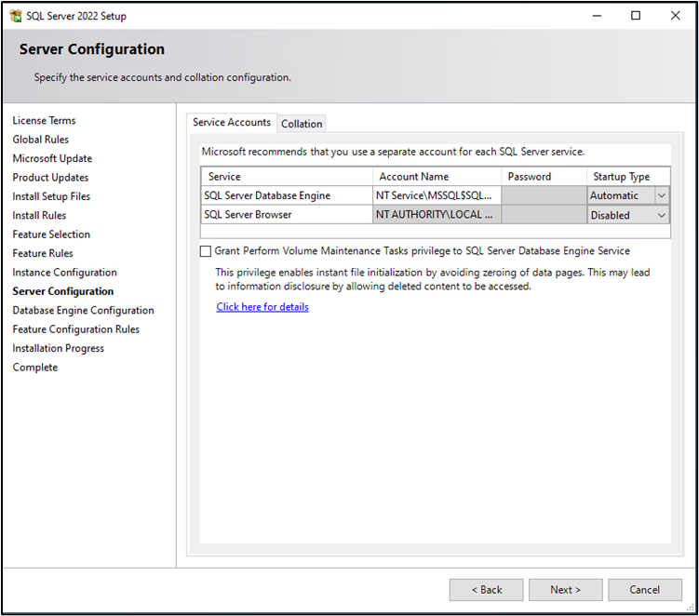Screen dimensions: 699x616
Task: Click the Service column header
Action: pyautogui.click(x=287, y=177)
